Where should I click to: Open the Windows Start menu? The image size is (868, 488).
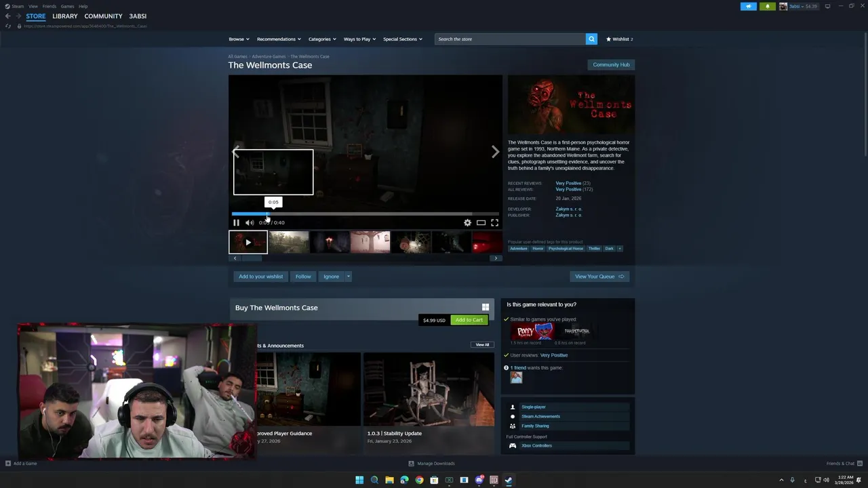(359, 480)
